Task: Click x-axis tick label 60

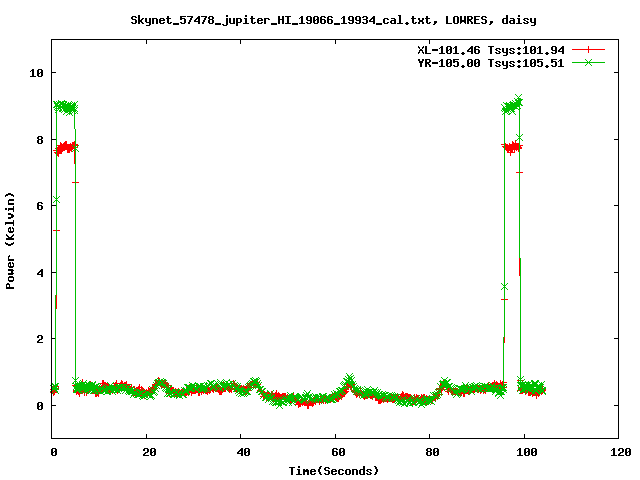Action: pos(338,452)
